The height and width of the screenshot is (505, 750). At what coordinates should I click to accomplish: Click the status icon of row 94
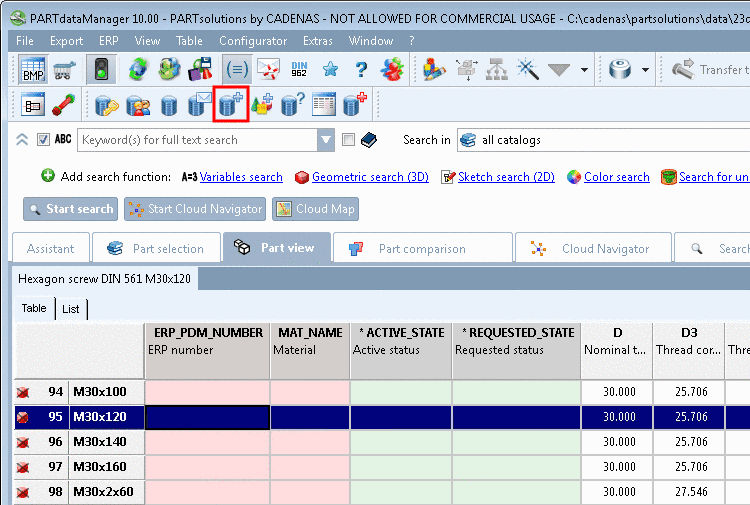(22, 392)
